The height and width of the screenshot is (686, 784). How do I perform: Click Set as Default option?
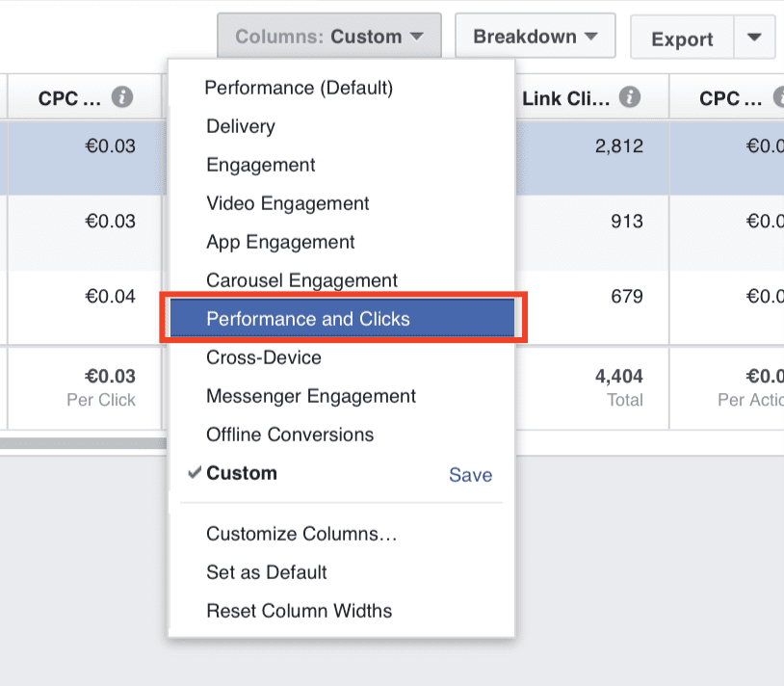click(267, 572)
